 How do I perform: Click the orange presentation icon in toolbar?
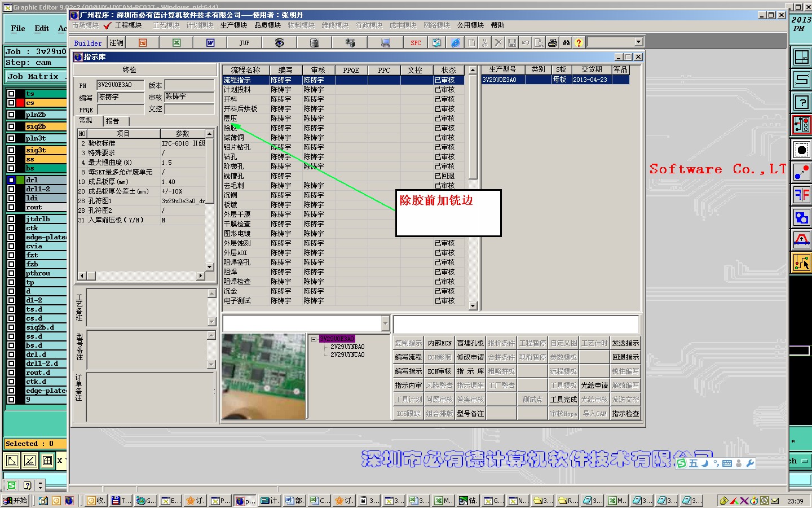click(143, 43)
